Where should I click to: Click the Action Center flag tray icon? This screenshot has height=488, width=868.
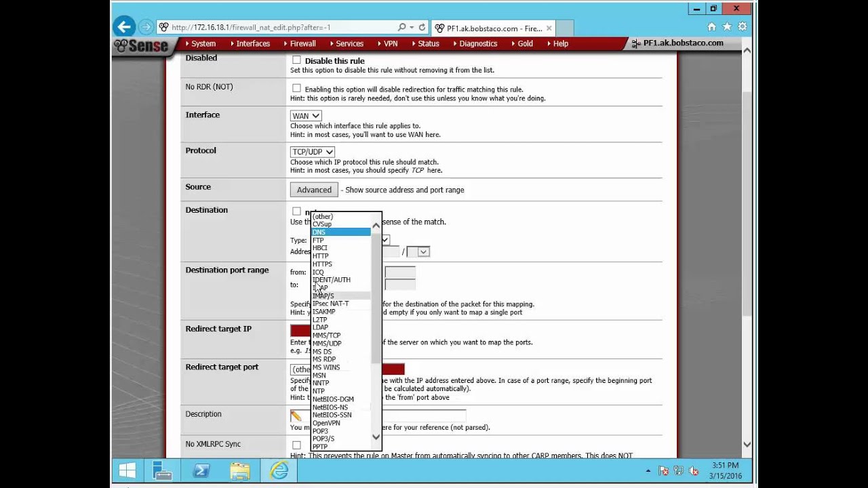664,470
